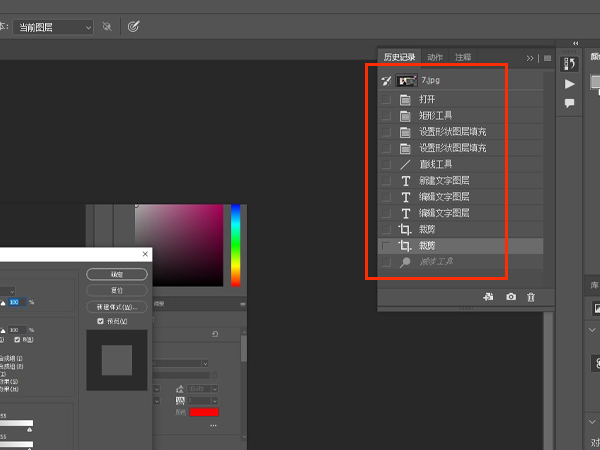This screenshot has width=600, height=450.
Task: Expand the History panel group with >> arrows
Action: click(x=530, y=58)
